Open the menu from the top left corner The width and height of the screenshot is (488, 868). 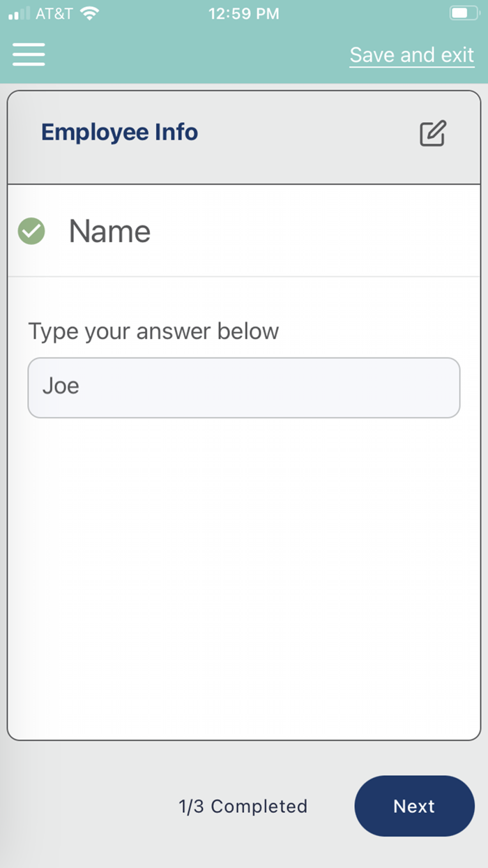28,54
